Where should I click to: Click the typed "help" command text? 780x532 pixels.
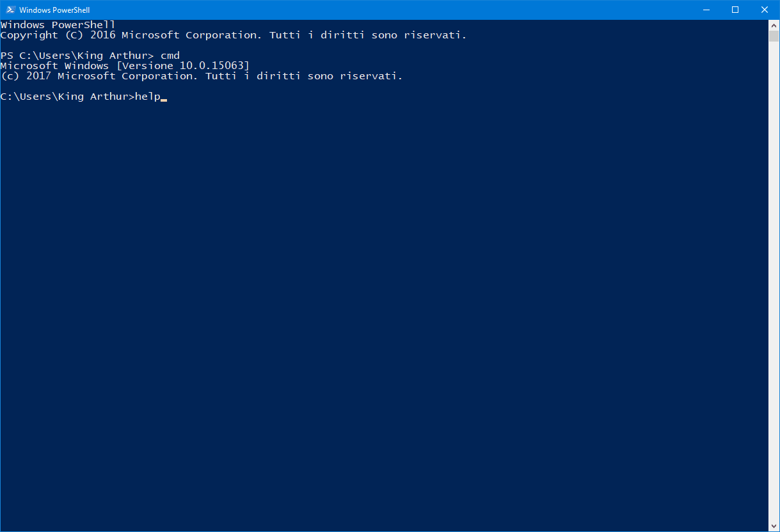pos(147,97)
